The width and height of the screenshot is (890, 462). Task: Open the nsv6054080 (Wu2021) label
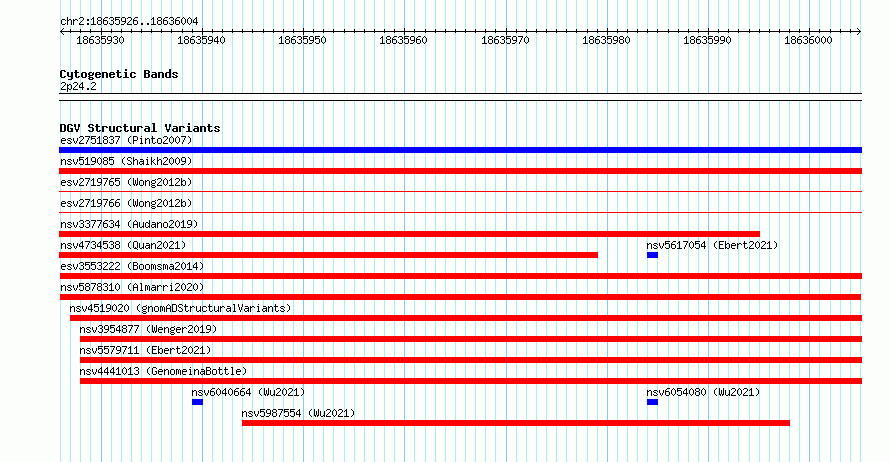pyautogui.click(x=703, y=392)
